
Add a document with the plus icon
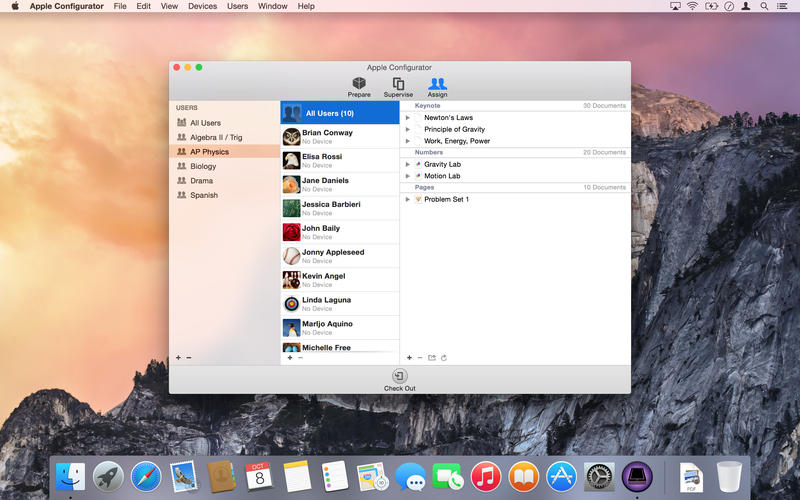408,357
